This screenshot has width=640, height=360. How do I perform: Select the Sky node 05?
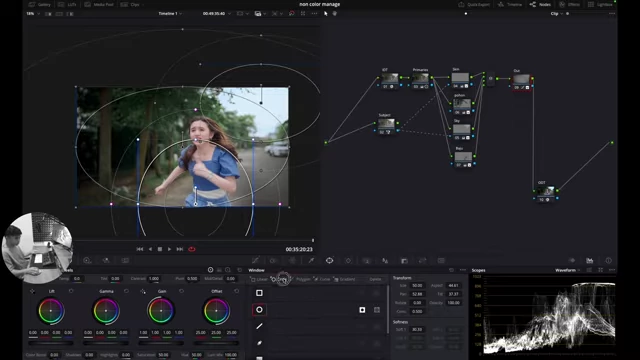coord(462,132)
